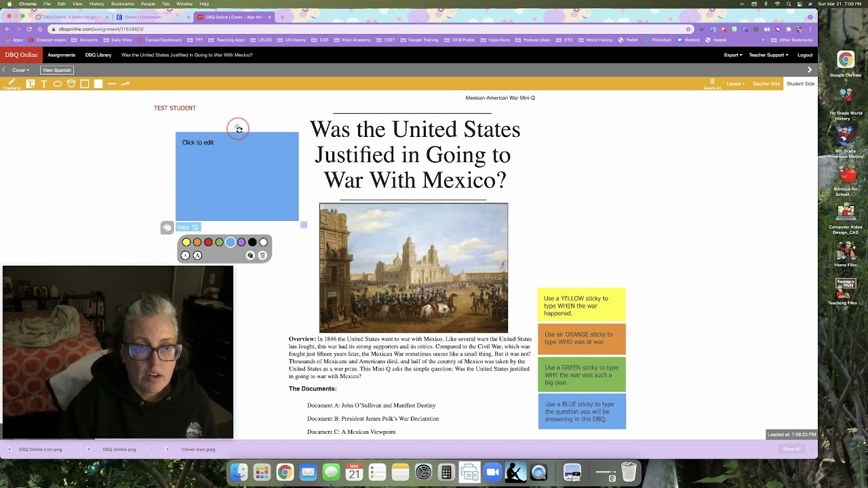Select the ellipse shape tool
The height and width of the screenshot is (488, 868).
pos(58,84)
